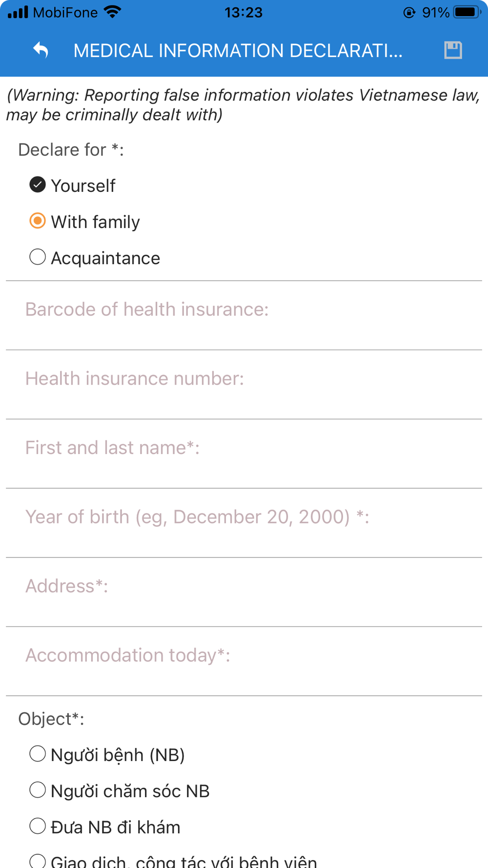Select Người bệnh (NB) object option
The image size is (488, 868).
point(38,754)
